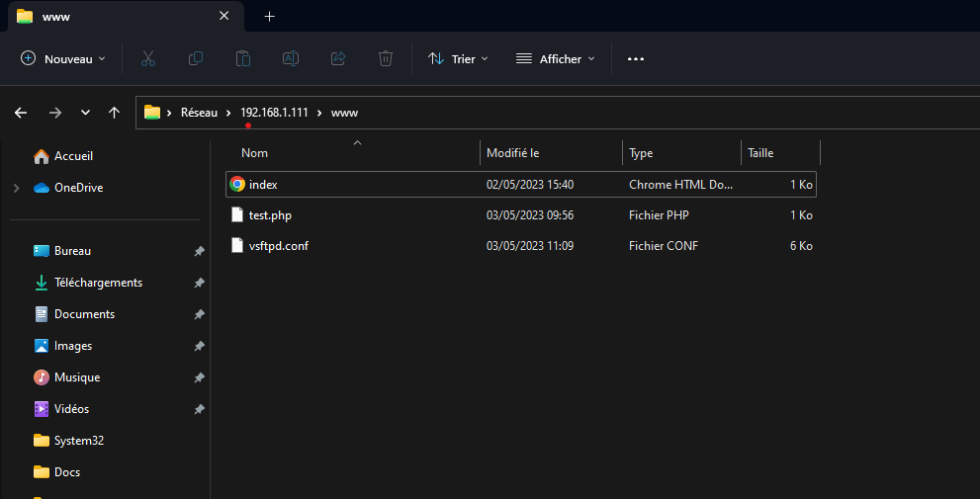The width and height of the screenshot is (980, 499).
Task: Click the pin icon next to Documents
Action: tap(199, 314)
